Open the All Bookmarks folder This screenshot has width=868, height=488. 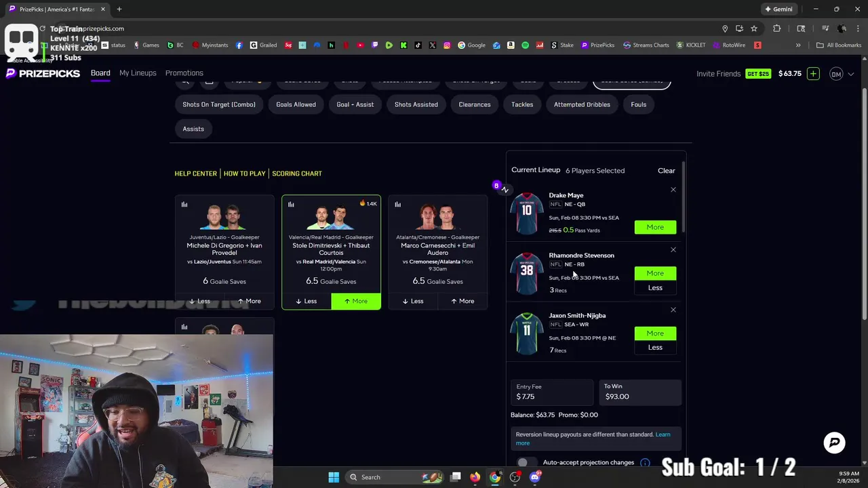[839, 45]
